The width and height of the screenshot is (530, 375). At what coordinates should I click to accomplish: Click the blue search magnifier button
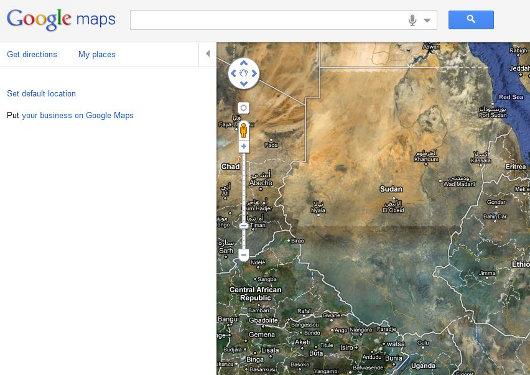click(471, 20)
